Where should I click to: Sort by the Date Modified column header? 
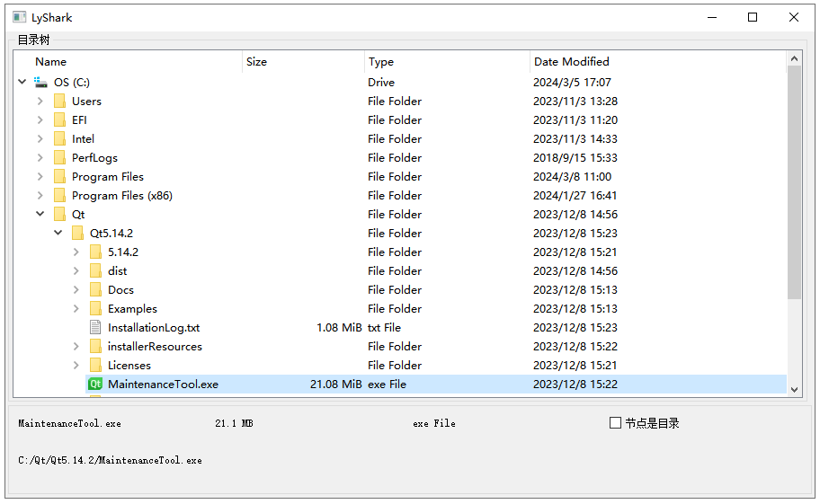(658, 62)
